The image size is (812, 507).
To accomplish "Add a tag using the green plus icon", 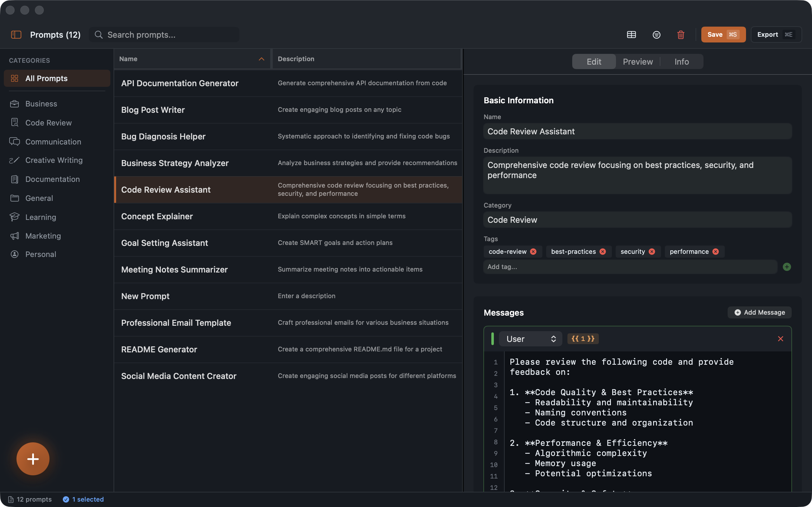I will [787, 266].
